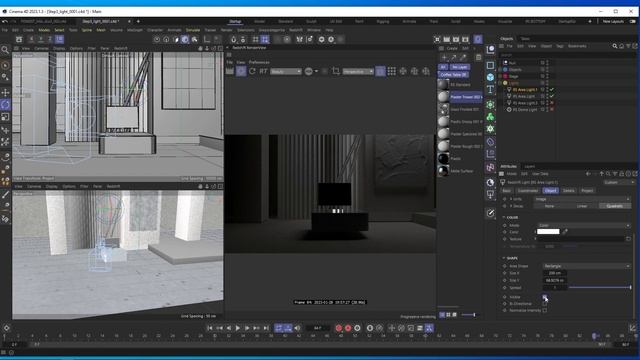This screenshot has height=360, width=640.
Task: Switch to the Project tab in Attributes
Action: [587, 191]
